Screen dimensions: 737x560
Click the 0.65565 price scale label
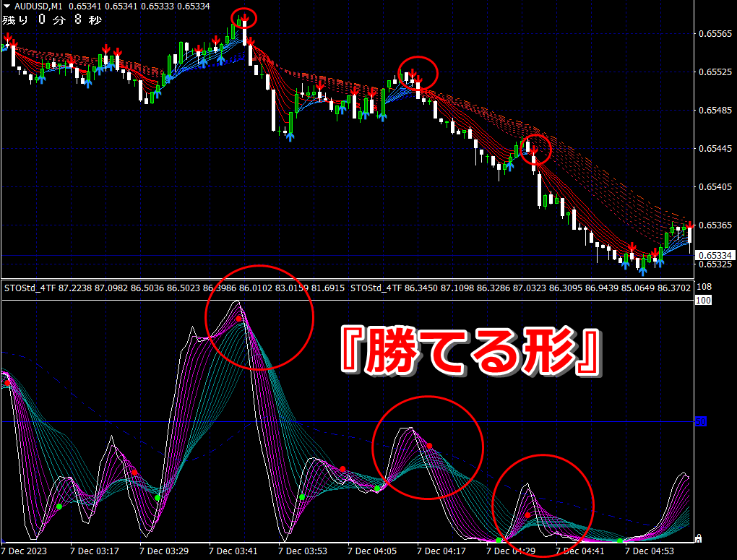[715, 34]
